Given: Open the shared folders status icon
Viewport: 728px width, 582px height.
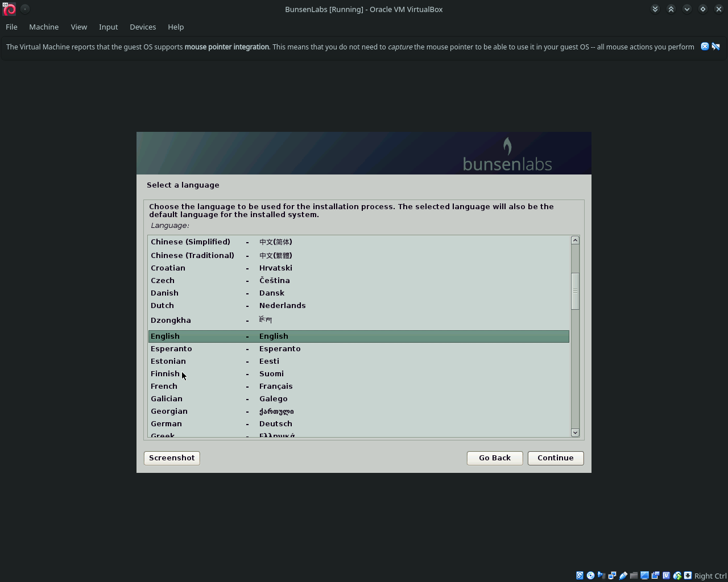Looking at the screenshot, I should pos(634,575).
